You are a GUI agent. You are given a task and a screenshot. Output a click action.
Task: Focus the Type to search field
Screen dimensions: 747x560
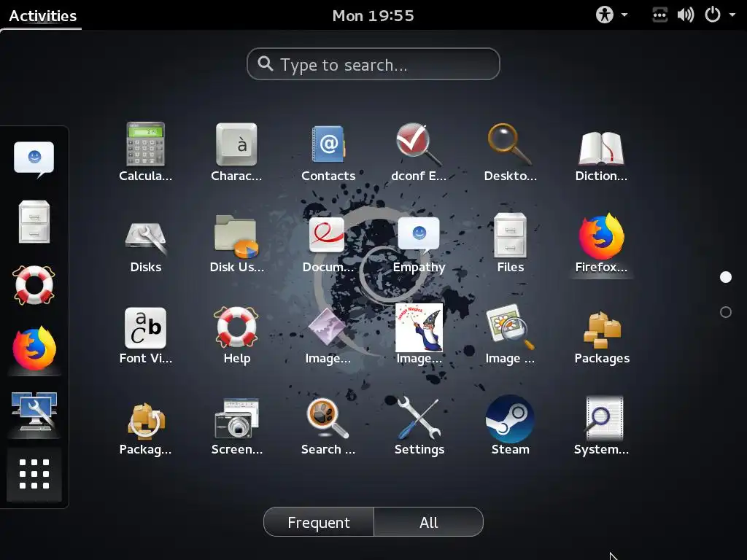(373, 64)
